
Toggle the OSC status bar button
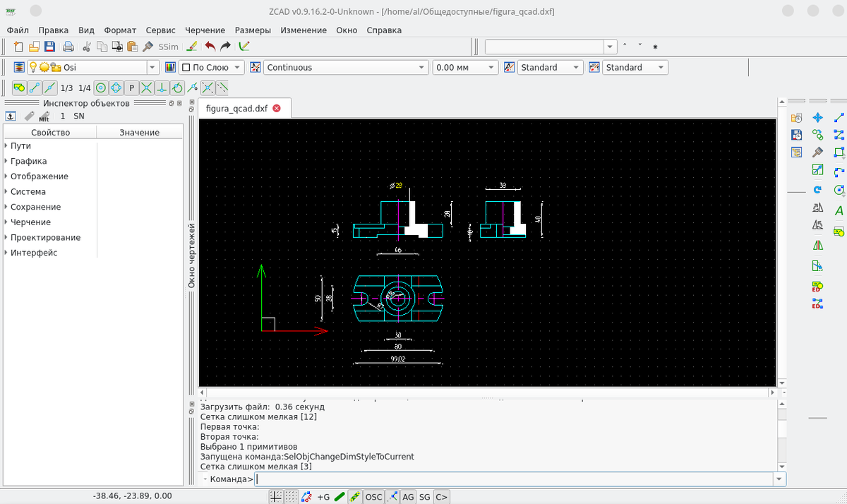(373, 497)
